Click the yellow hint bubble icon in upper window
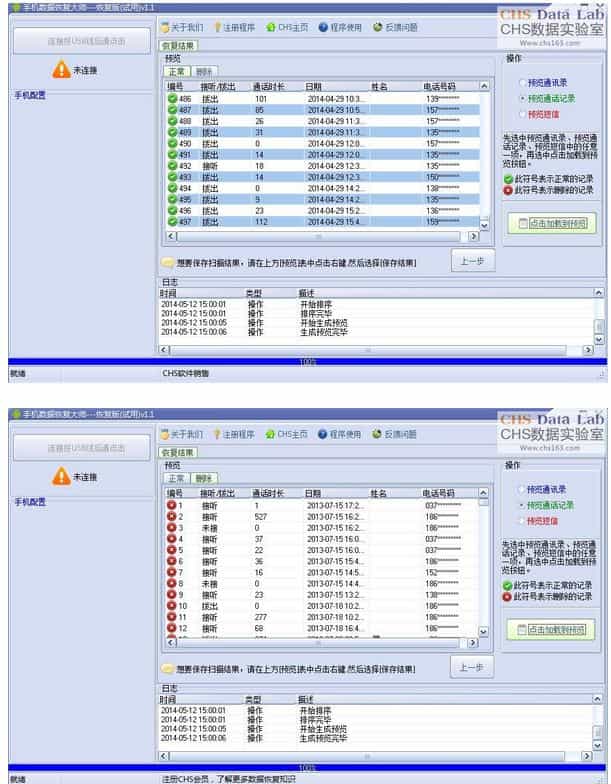The image size is (611, 784). pos(168,262)
